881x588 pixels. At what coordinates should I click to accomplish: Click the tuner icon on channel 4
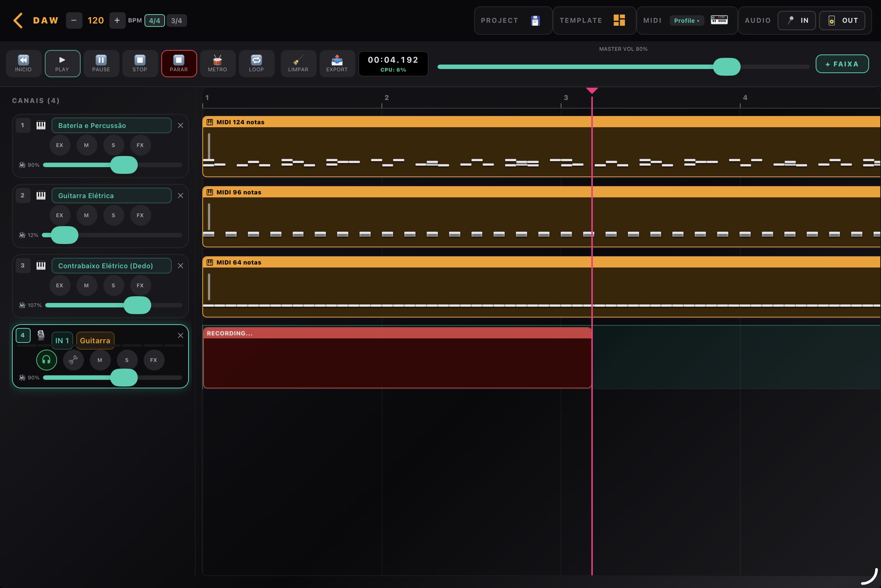tap(73, 360)
